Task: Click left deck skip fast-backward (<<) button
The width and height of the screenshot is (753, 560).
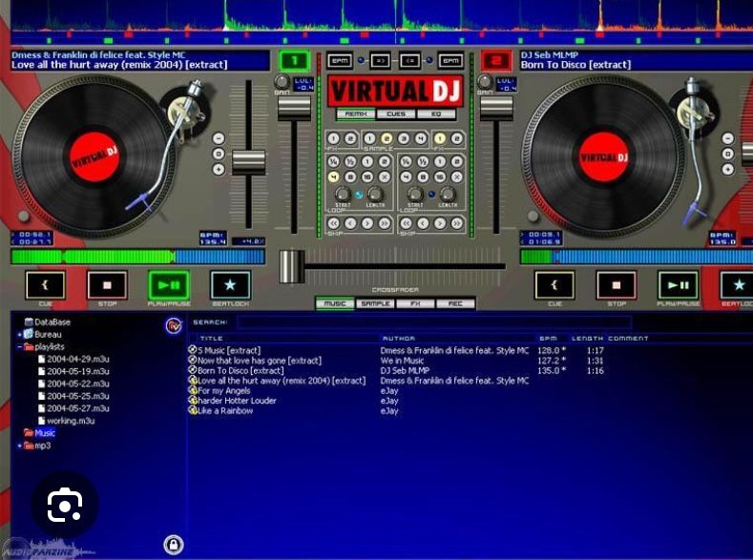Action: [333, 223]
